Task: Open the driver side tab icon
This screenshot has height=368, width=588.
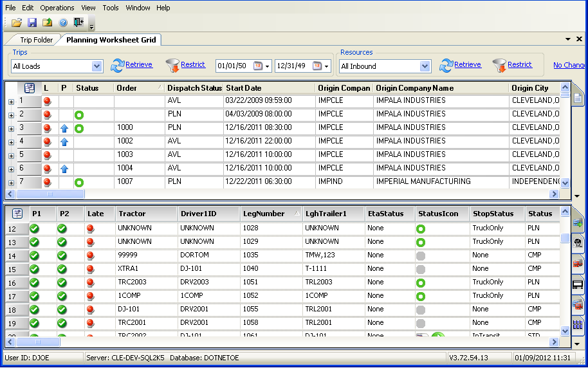Action: [578, 243]
